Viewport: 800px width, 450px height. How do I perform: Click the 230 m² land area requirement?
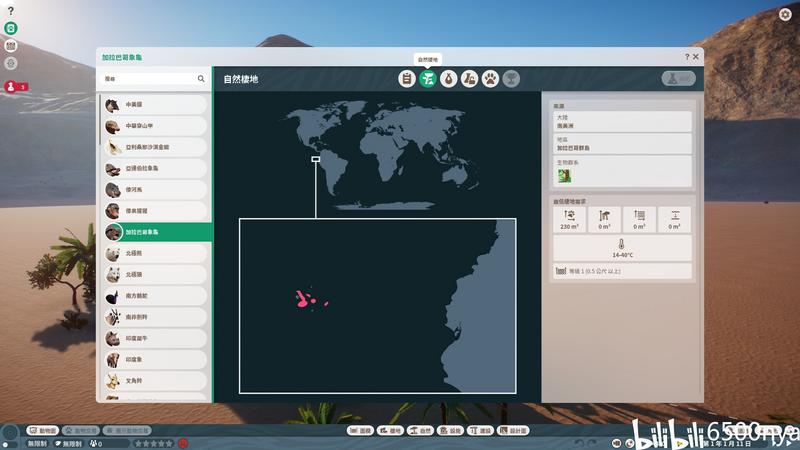tap(569, 219)
